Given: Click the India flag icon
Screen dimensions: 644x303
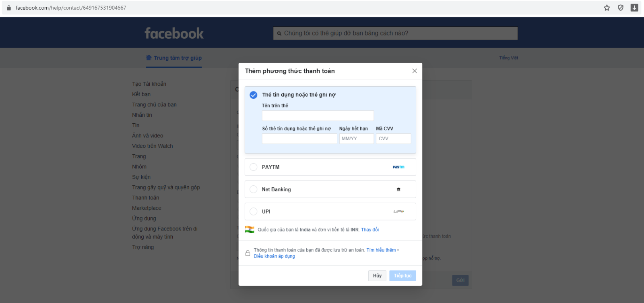Looking at the screenshot, I should tap(250, 230).
